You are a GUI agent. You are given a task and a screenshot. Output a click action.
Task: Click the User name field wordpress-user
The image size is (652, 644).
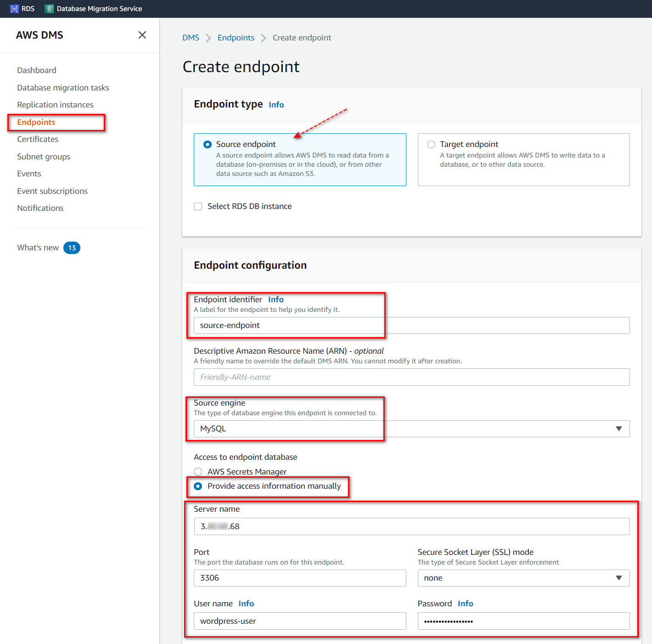[x=300, y=621]
